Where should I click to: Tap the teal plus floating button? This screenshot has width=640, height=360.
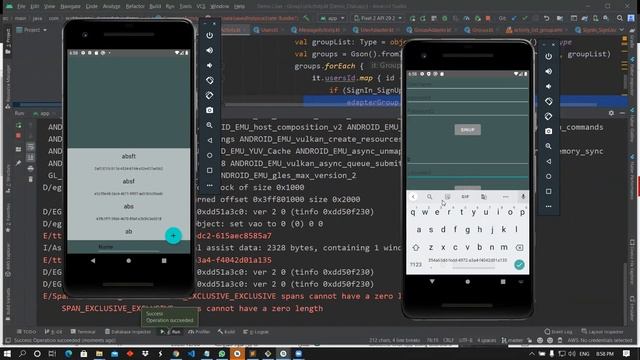click(x=173, y=236)
